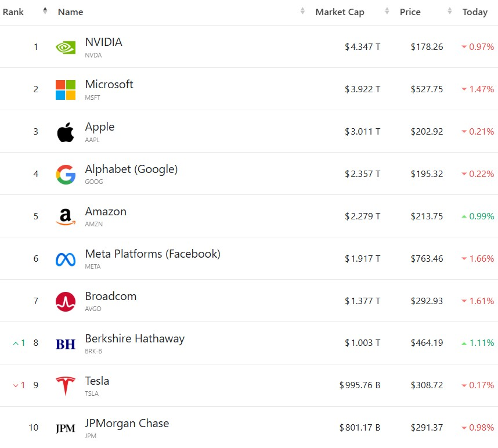The height and width of the screenshot is (448, 498).
Task: Sort by Price using sort arrows
Action: tap(450, 11)
